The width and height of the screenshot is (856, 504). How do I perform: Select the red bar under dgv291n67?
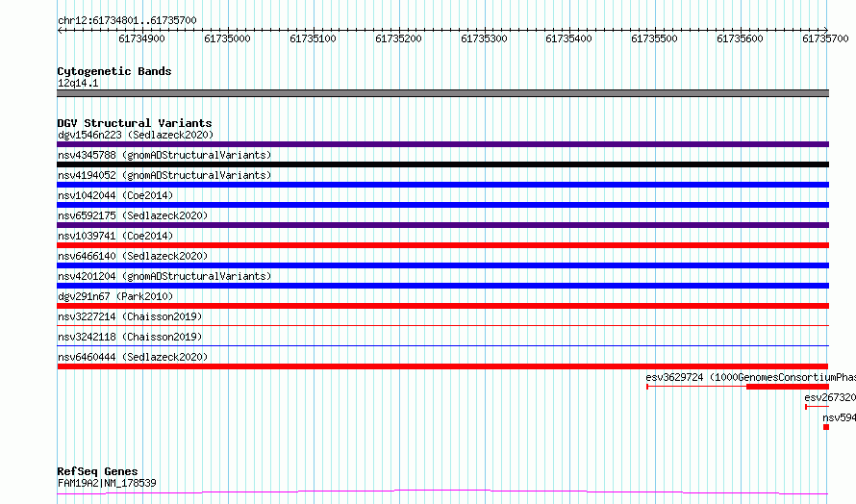pos(442,306)
